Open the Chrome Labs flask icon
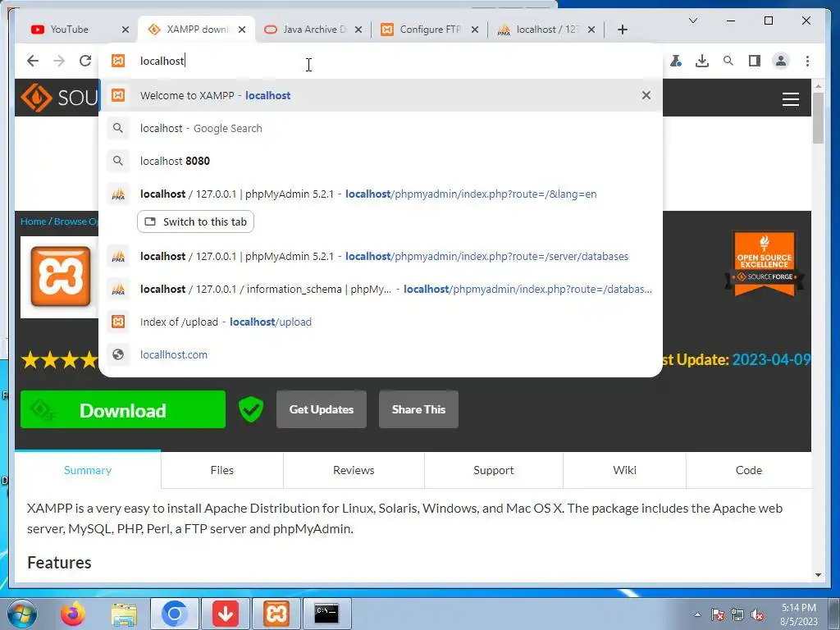 click(676, 61)
